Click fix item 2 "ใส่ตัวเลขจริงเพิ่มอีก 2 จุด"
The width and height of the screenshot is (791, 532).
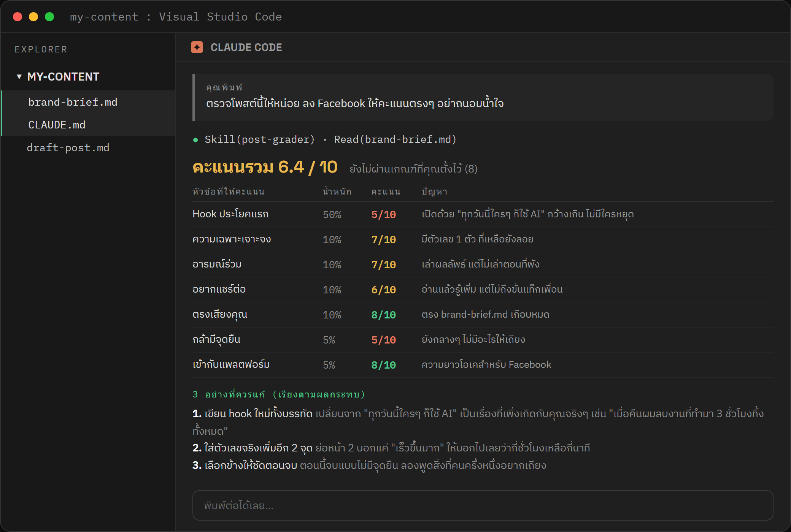point(258,448)
